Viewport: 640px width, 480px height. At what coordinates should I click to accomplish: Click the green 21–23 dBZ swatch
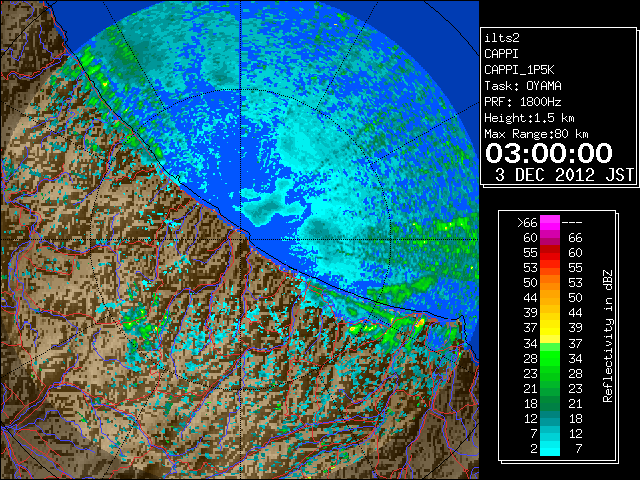pyautogui.click(x=550, y=388)
